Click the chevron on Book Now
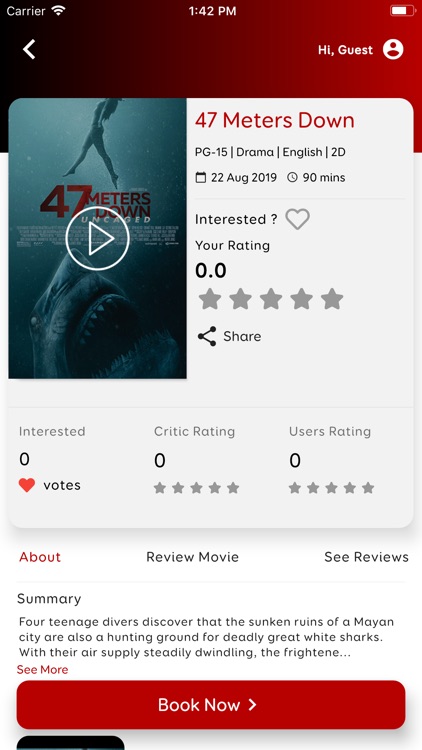 (253, 705)
